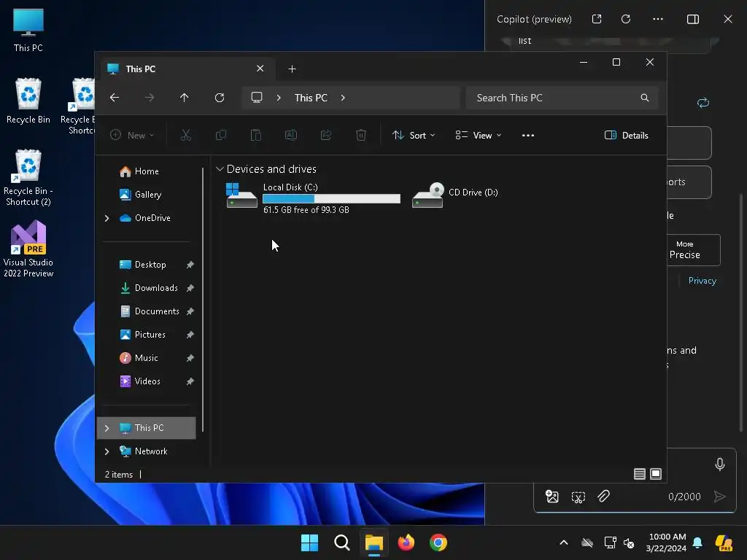Open a new File Explorer tab

pyautogui.click(x=292, y=69)
